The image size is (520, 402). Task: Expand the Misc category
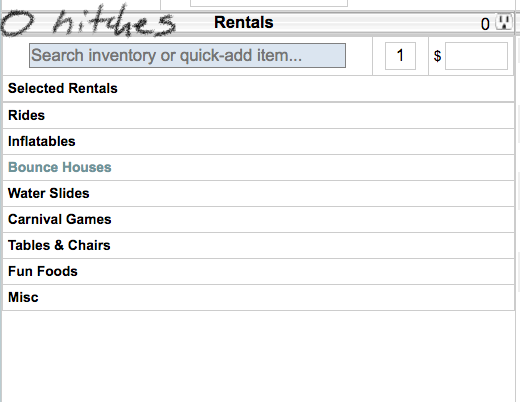[x=258, y=297]
